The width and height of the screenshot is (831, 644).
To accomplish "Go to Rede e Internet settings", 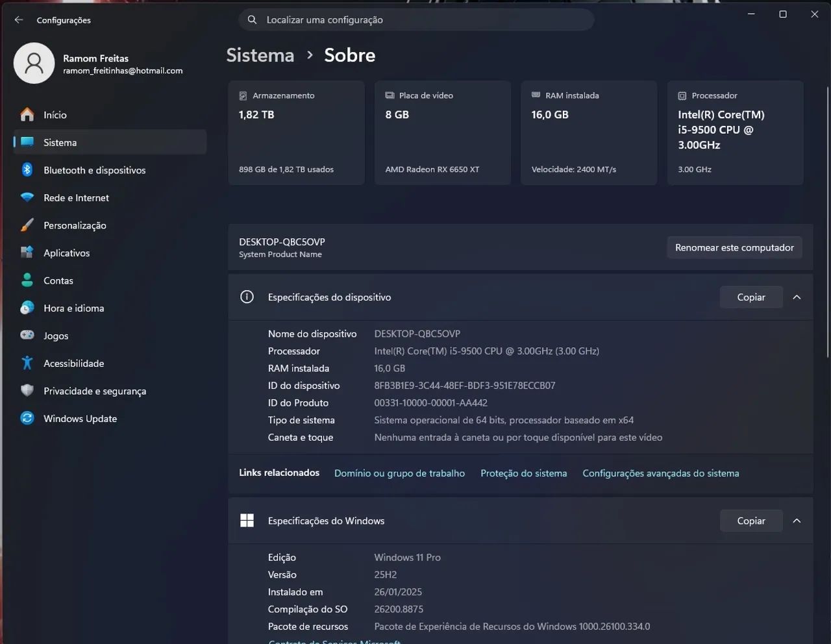I will click(x=110, y=197).
